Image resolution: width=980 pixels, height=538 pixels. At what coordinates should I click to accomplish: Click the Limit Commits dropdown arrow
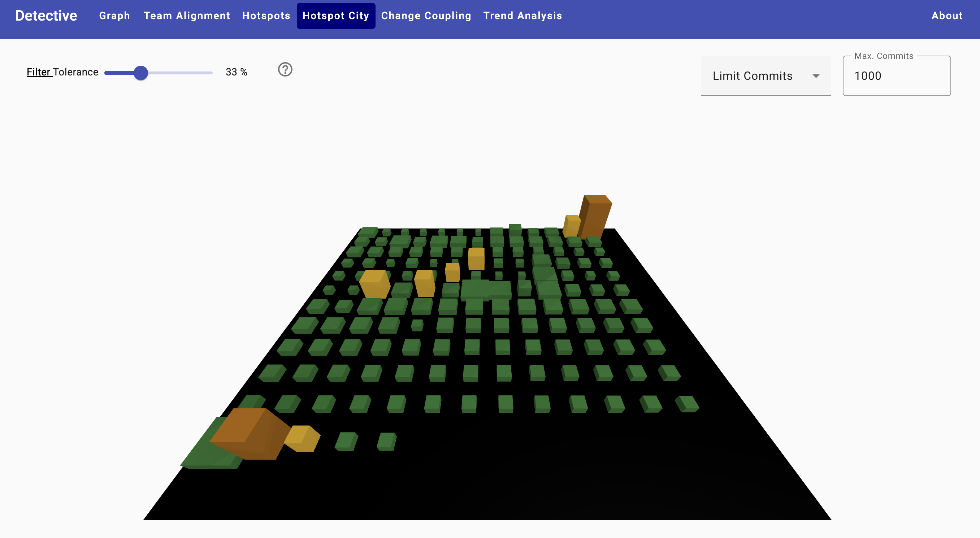816,76
